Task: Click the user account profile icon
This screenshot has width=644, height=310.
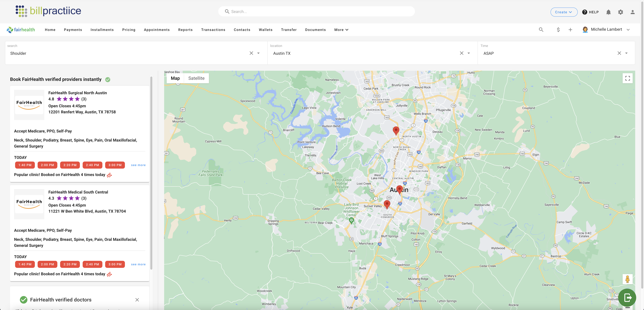Action: pos(632,12)
